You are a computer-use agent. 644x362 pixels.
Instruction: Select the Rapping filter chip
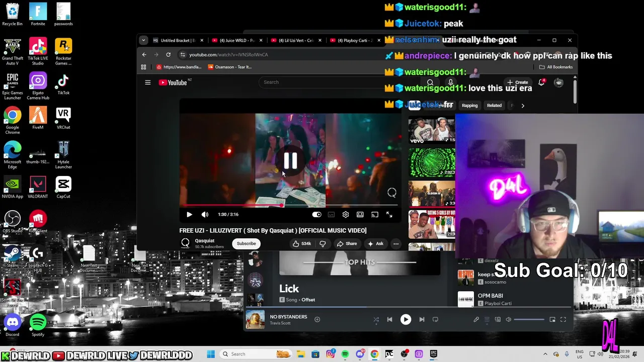point(469,106)
